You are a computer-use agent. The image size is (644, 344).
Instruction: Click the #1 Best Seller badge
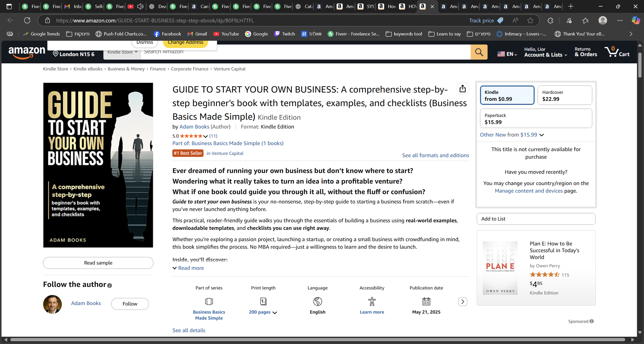click(188, 153)
